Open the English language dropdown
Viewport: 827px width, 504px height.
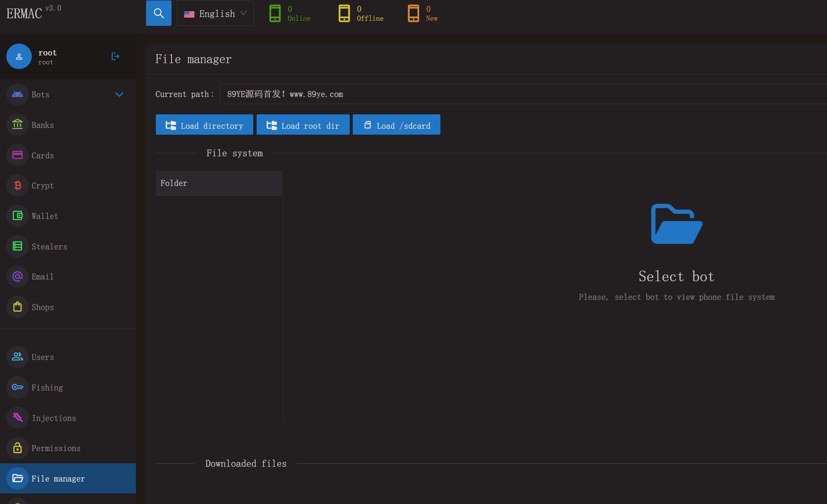point(215,13)
